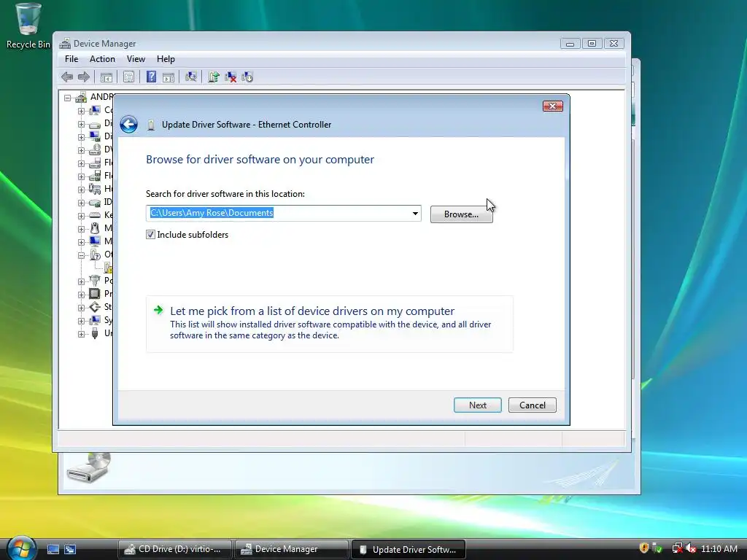Uncheck the Include subfolders checkbox
747x560 pixels.
(x=150, y=234)
